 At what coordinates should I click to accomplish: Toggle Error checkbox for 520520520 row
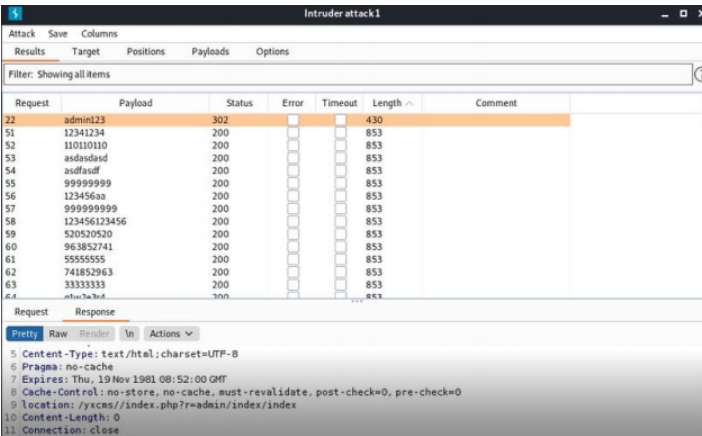point(293,234)
